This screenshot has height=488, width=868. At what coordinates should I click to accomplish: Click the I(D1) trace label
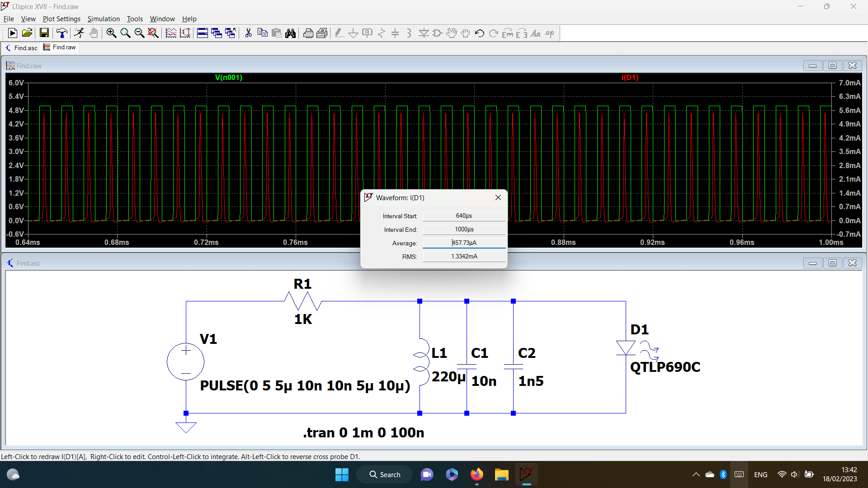click(x=630, y=77)
